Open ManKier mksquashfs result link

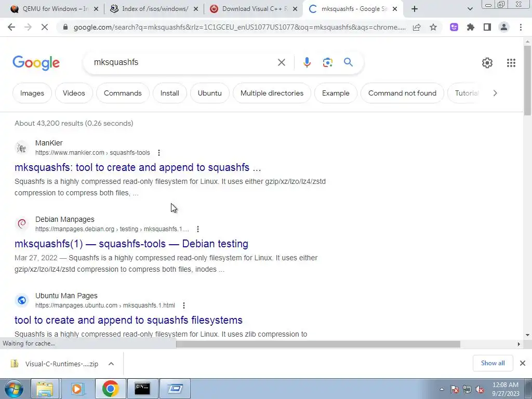coord(138,167)
